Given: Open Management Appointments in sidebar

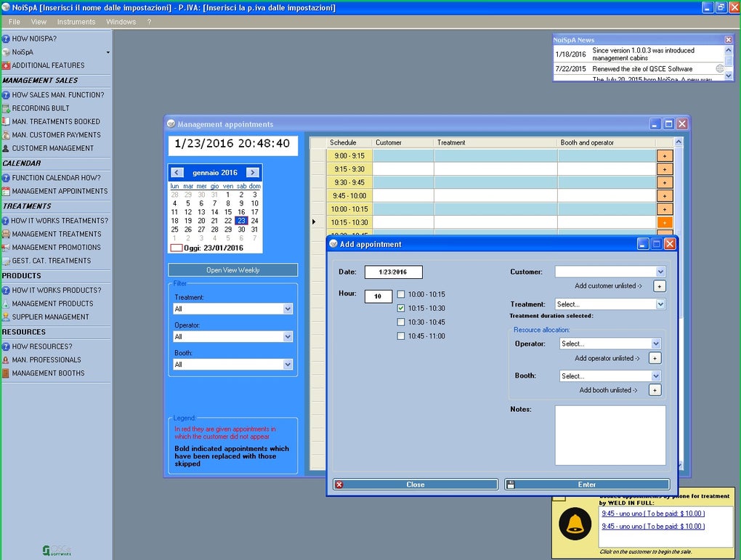Looking at the screenshot, I should click(x=59, y=191).
